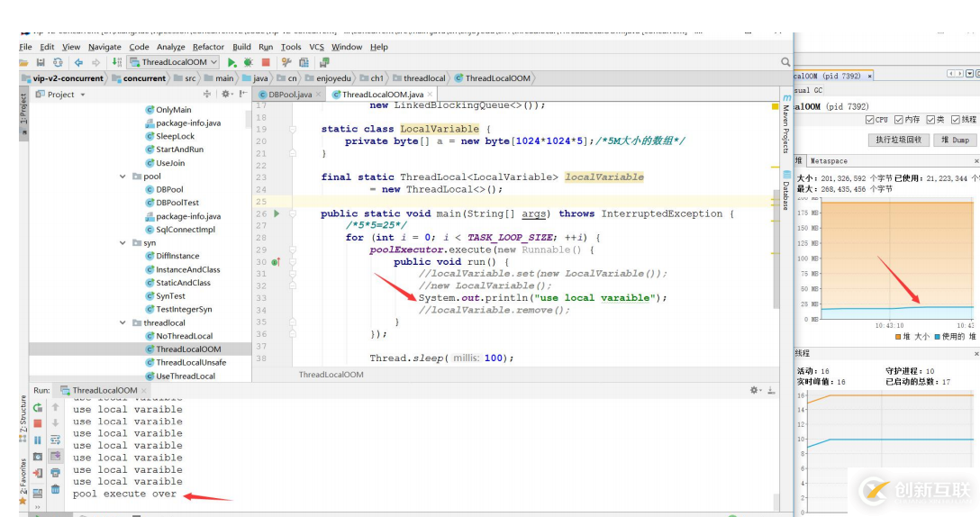Start debugging with the bug icon

coord(248,62)
